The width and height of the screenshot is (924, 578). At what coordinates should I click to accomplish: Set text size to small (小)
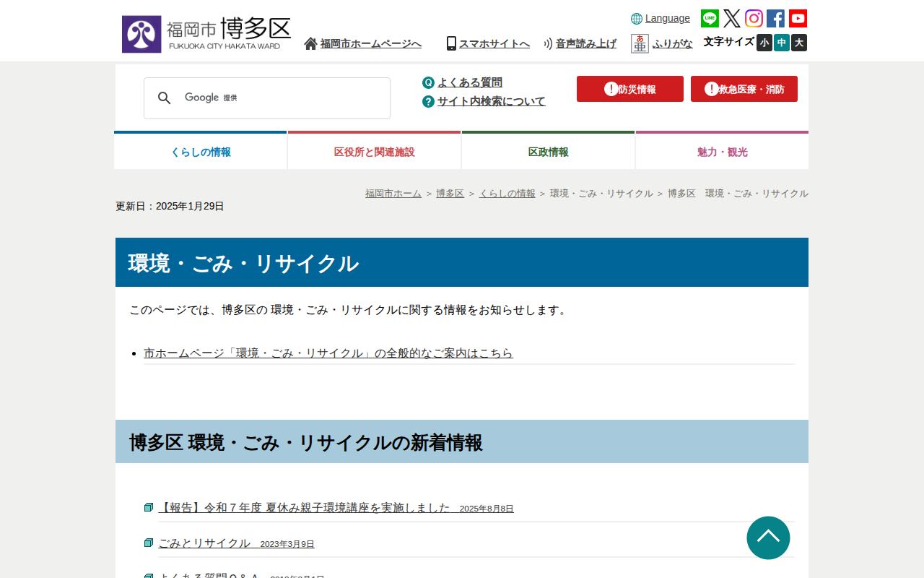764,43
